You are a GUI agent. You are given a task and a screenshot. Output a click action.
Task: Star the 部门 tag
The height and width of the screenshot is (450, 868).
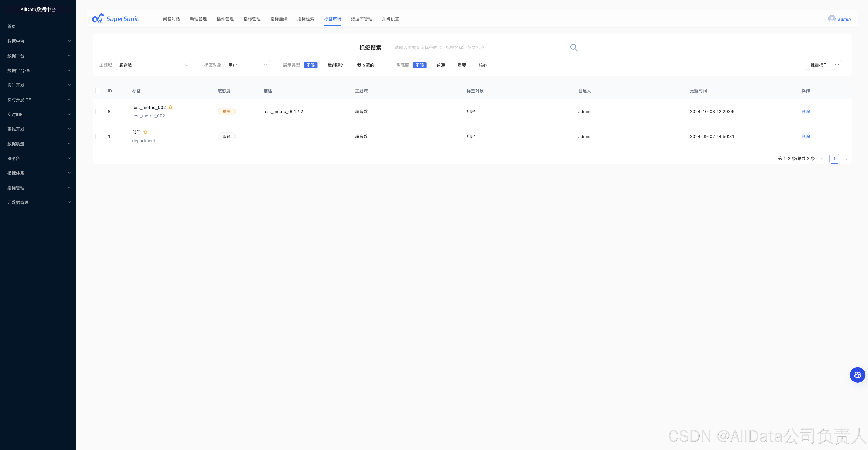[x=145, y=132]
